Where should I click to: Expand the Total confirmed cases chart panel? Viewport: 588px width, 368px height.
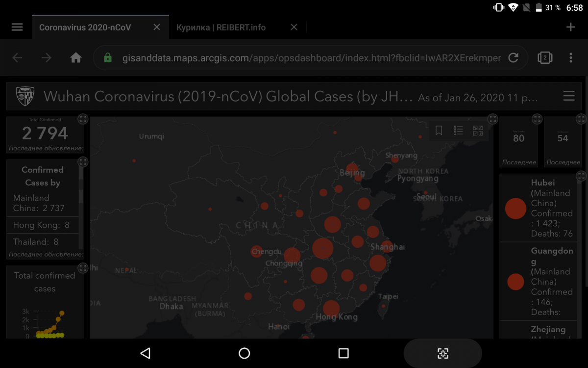83,268
